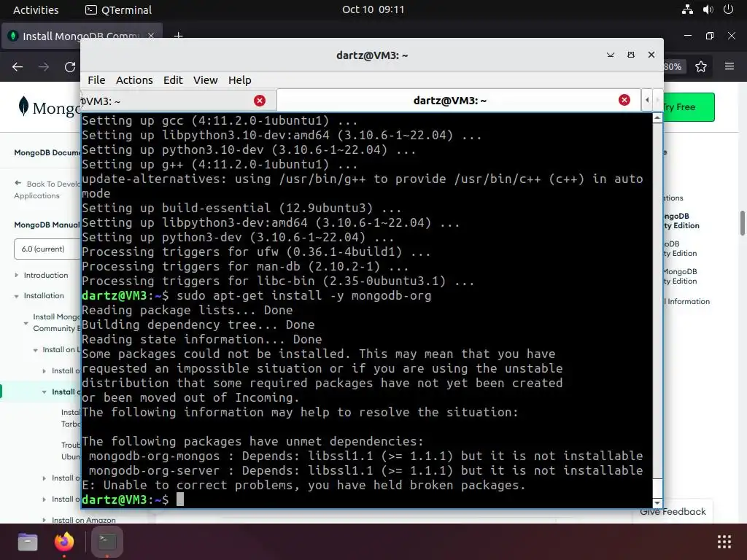Select the Install MongoDB browser tab

click(82, 36)
